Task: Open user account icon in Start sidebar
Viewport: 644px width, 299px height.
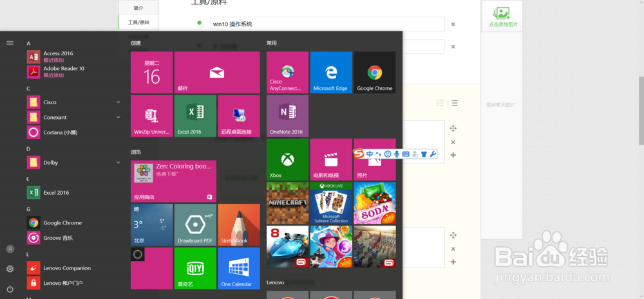Action: coord(10,249)
